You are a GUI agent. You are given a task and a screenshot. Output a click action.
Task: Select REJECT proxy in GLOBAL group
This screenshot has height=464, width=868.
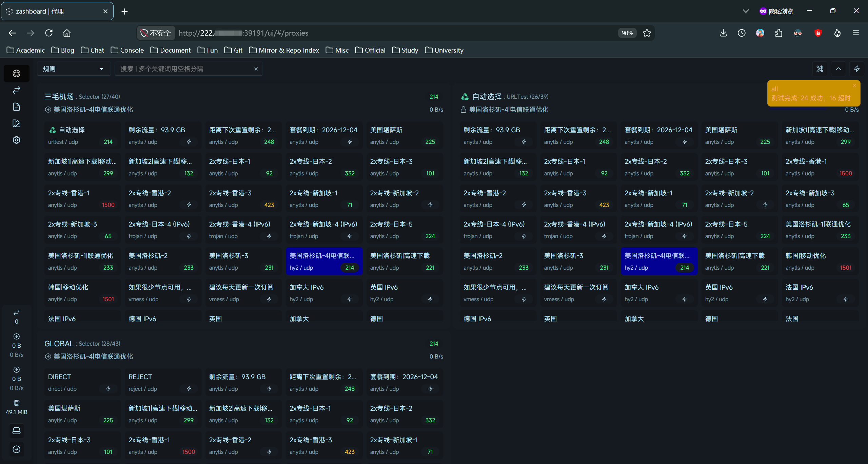(x=163, y=382)
